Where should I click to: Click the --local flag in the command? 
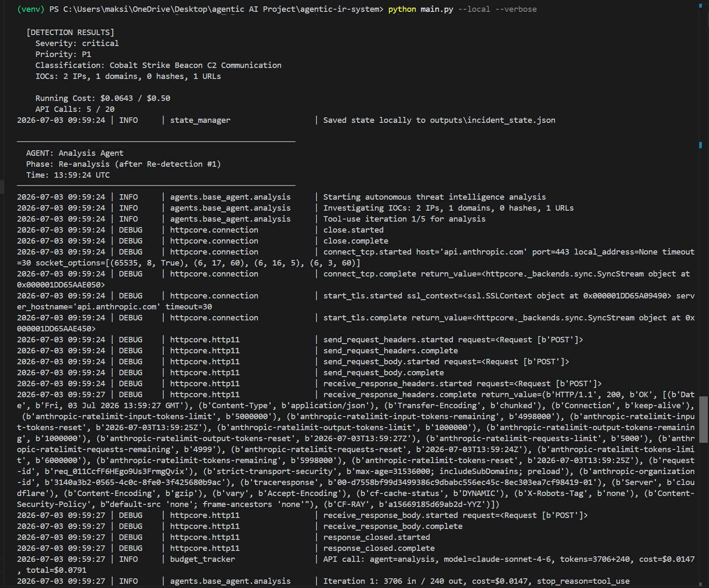click(474, 9)
